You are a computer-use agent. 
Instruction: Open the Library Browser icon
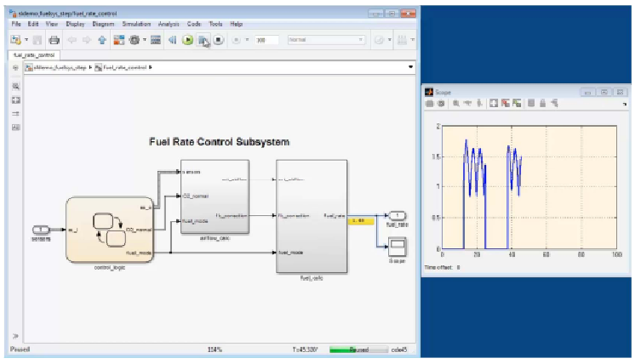point(118,40)
